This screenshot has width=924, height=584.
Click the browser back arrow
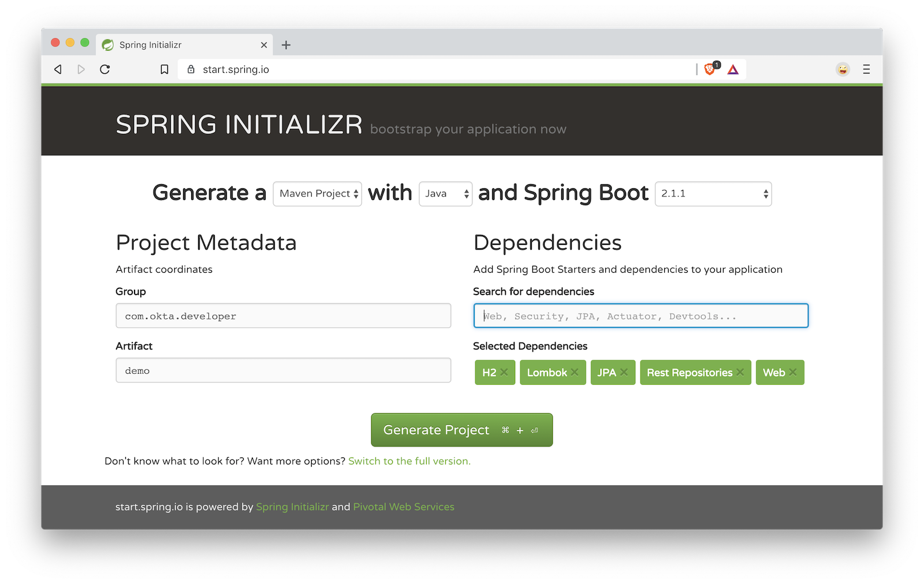58,69
